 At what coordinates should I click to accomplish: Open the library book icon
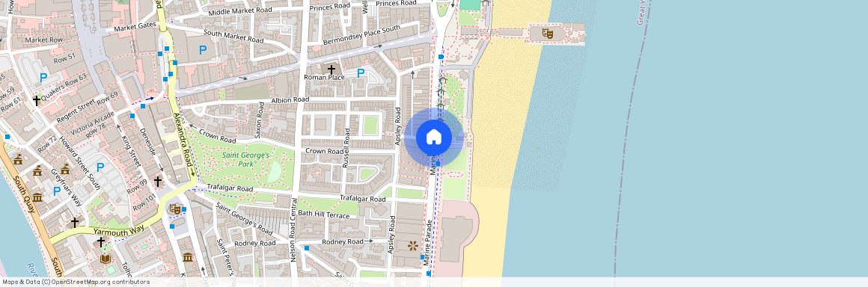pos(106,259)
